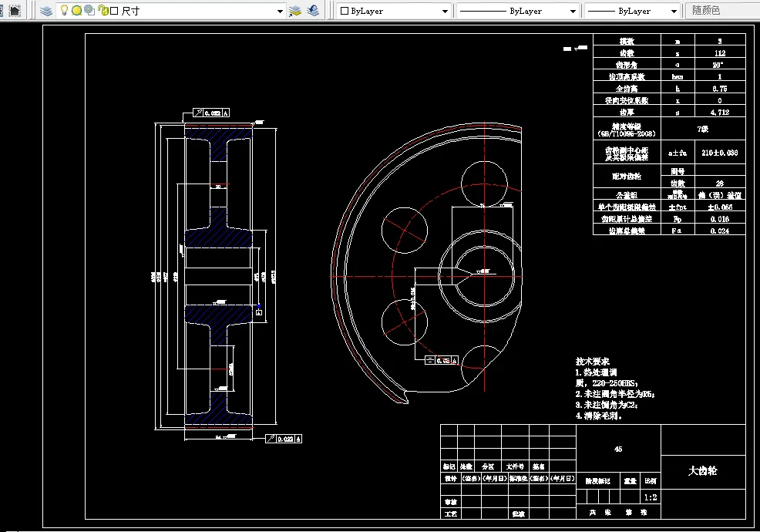760x532 pixels.
Task: Click the 标记 cell in title block
Action: pos(449,466)
